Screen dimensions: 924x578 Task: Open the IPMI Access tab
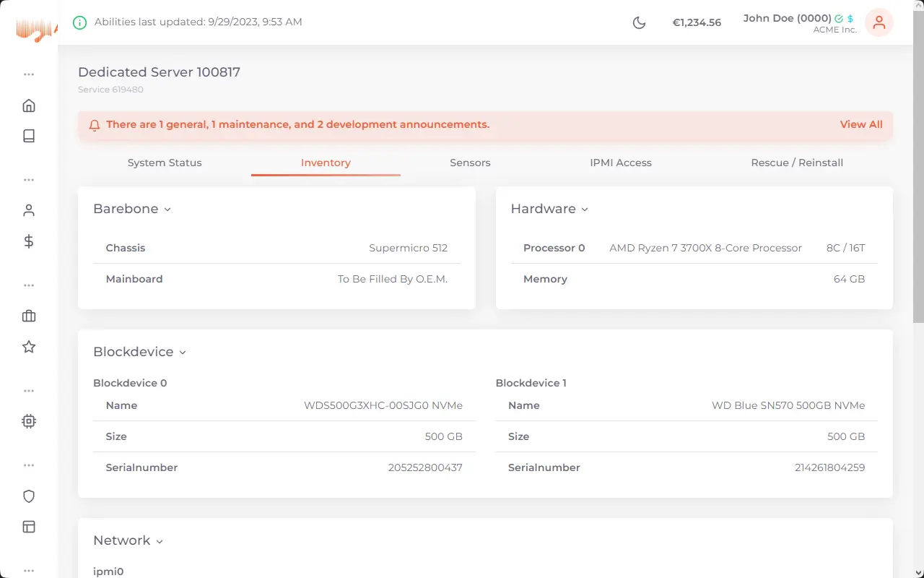[621, 163]
